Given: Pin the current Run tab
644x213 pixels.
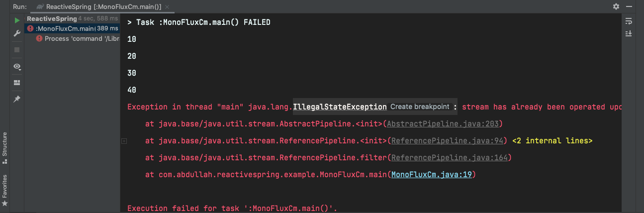Looking at the screenshot, I should pos(17,99).
